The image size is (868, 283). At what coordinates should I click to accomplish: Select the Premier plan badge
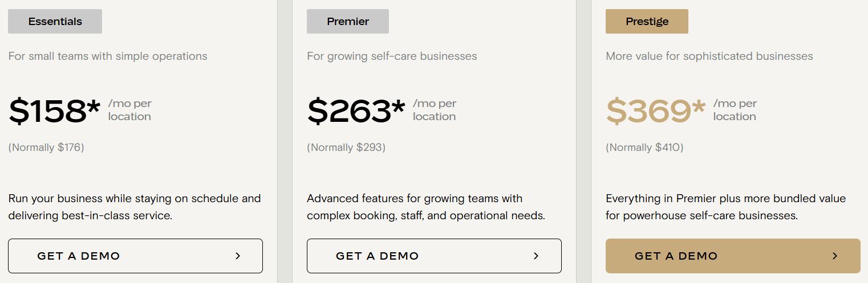(348, 22)
